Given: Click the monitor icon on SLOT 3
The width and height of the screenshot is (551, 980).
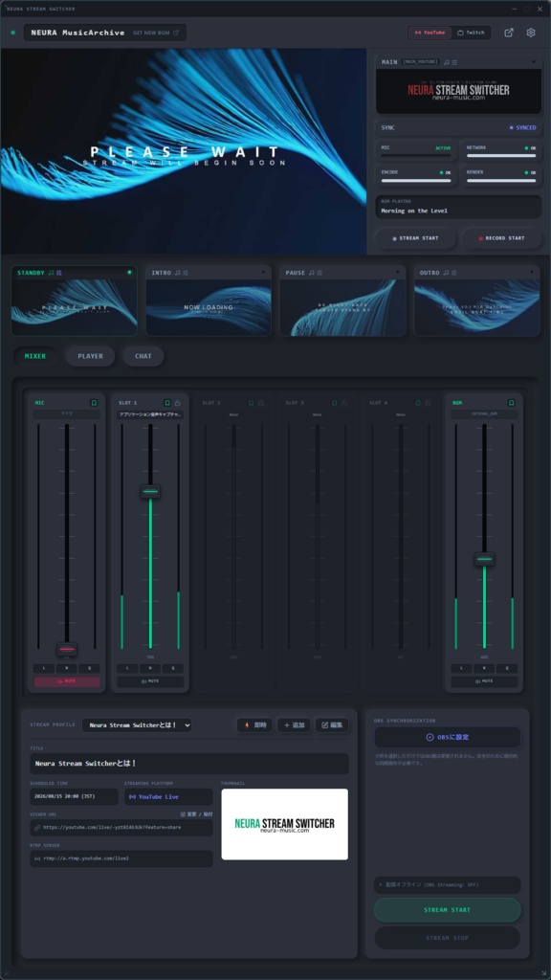Looking at the screenshot, I should pos(334,403).
